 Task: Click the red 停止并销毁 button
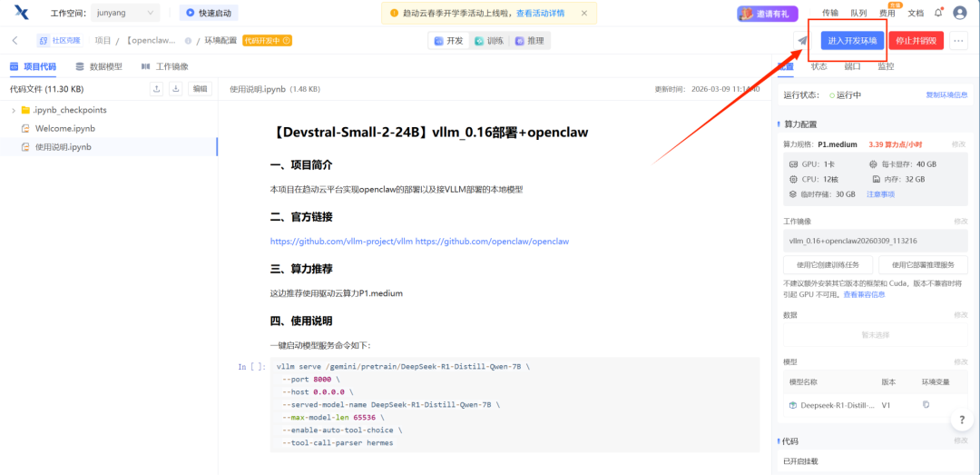[916, 41]
